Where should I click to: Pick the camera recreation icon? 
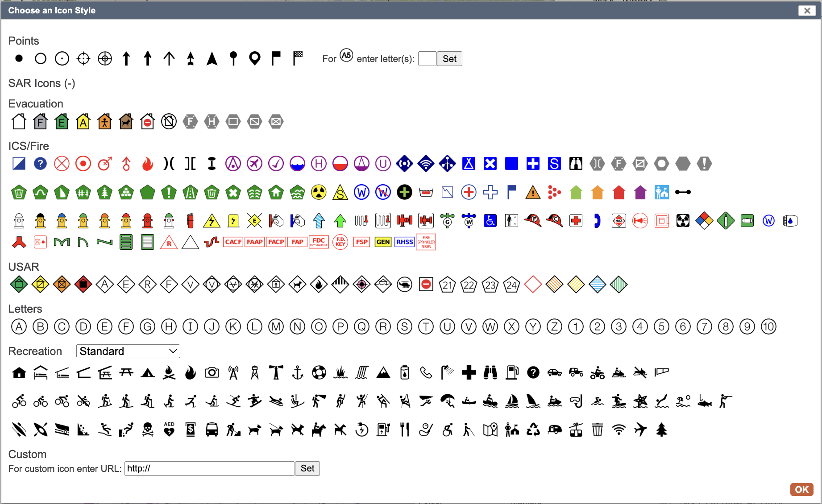[212, 372]
